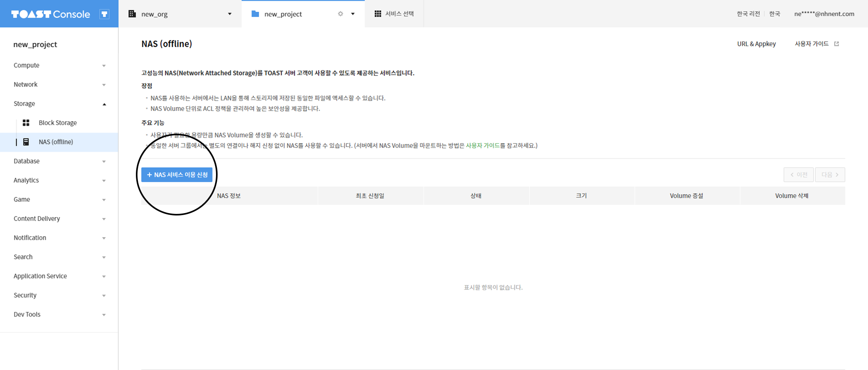Image resolution: width=868 pixels, height=370 pixels.
Task: Click the 크기 column header
Action: (x=581, y=196)
